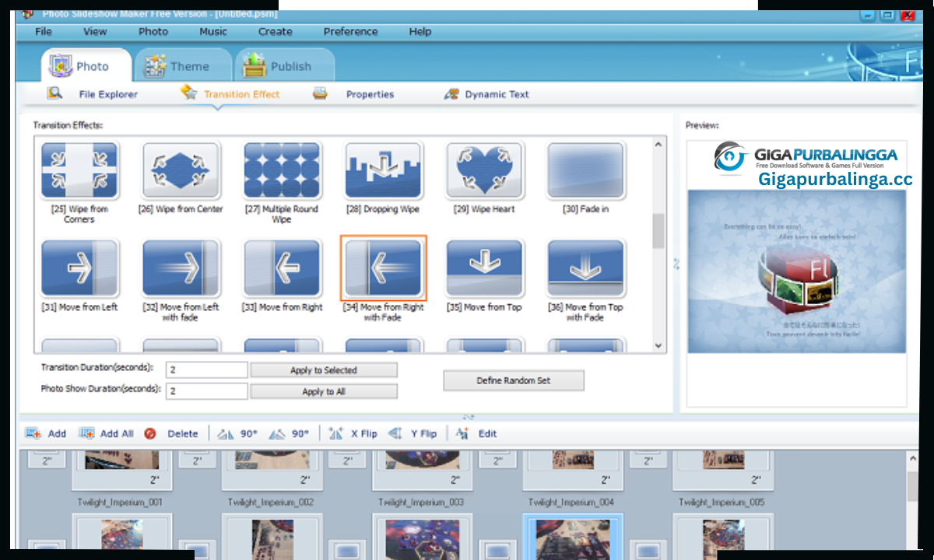Click the highlighted thumbnail in second row
The height and width of the screenshot is (560, 934).
[x=572, y=537]
